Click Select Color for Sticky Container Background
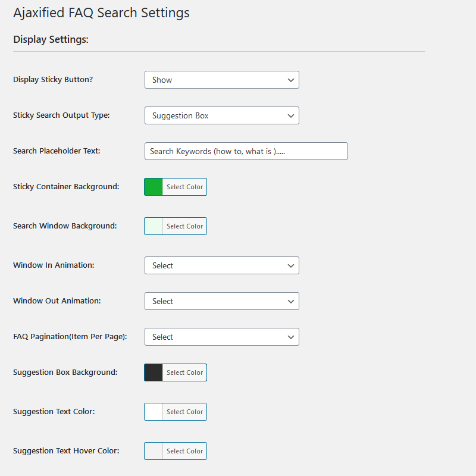The width and height of the screenshot is (476, 476). pyautogui.click(x=184, y=186)
